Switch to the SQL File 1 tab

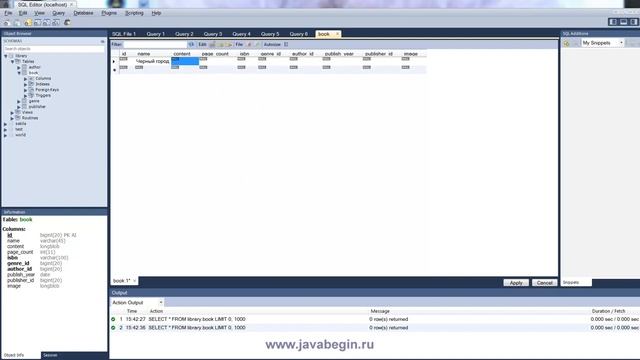pos(124,34)
